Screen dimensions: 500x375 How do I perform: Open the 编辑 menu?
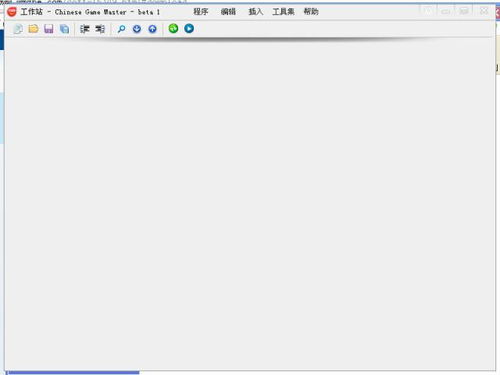(228, 12)
